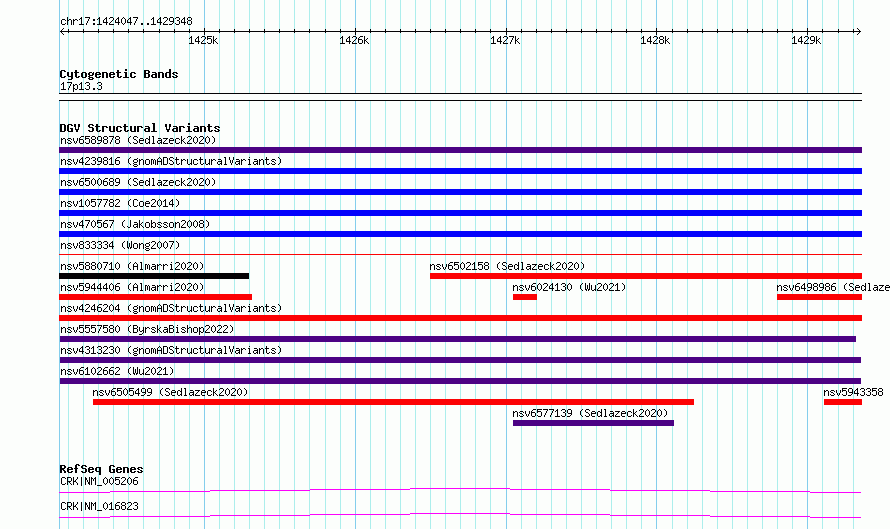Open nsv5944406 (Almarri2020) label
Screen dimensions: 890x529
132,287
